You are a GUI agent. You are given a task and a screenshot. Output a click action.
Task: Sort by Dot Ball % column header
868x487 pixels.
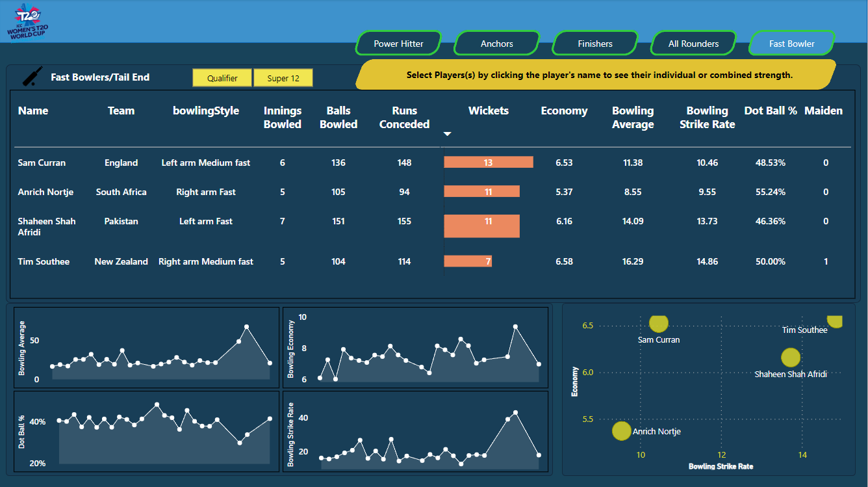tap(771, 111)
